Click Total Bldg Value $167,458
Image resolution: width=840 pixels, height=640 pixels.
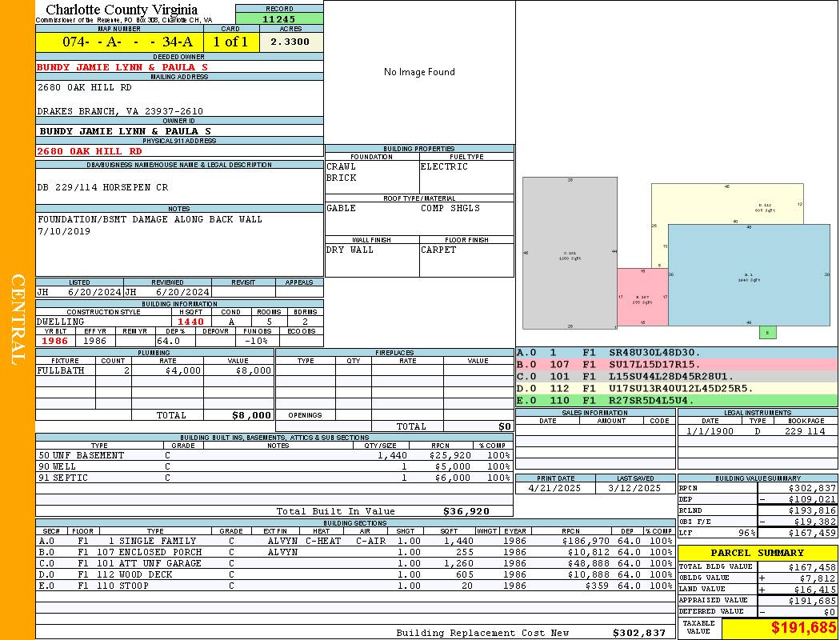pos(812,567)
